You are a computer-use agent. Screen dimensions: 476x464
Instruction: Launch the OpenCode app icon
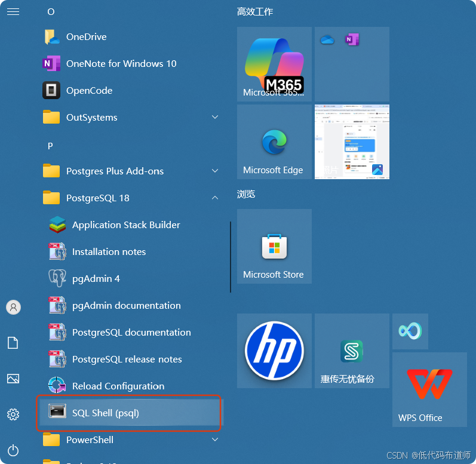51,90
